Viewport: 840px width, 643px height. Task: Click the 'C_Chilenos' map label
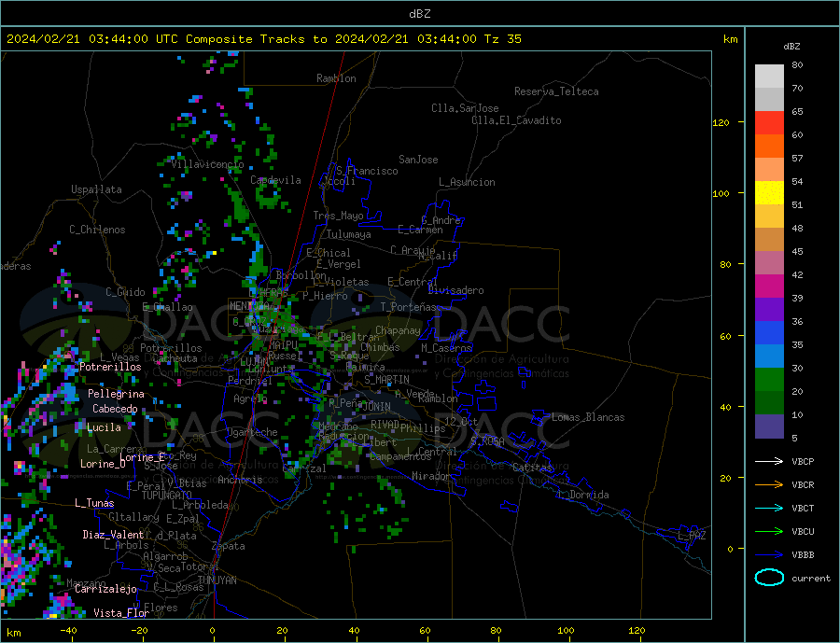point(97,230)
